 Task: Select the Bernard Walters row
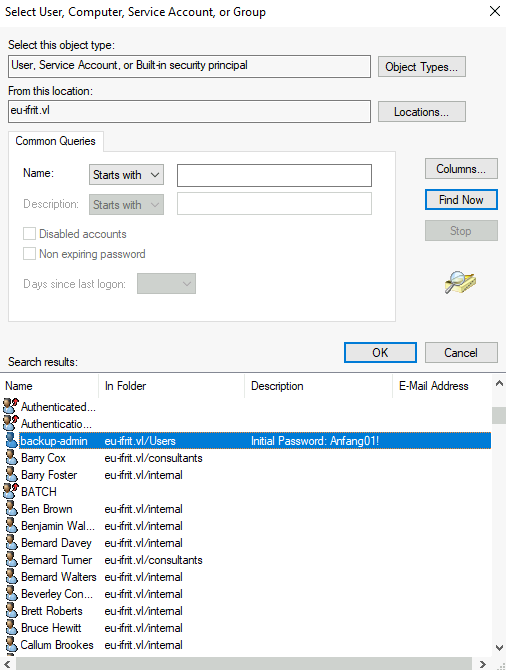point(246,577)
